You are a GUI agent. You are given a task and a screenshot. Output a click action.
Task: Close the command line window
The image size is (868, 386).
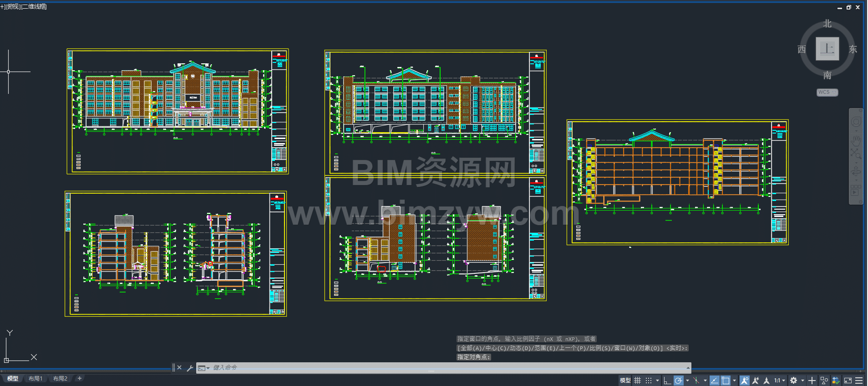tap(179, 368)
